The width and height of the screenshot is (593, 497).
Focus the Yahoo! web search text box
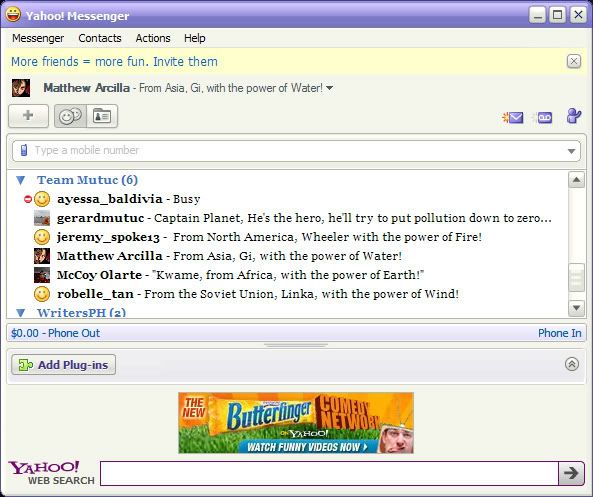pos(329,473)
